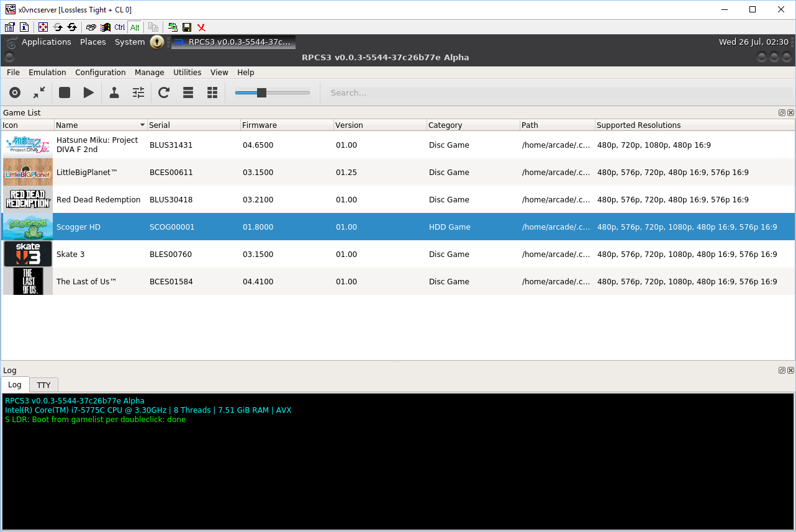Open the Places menu in panel
The height and width of the screenshot is (532, 796).
(x=93, y=42)
